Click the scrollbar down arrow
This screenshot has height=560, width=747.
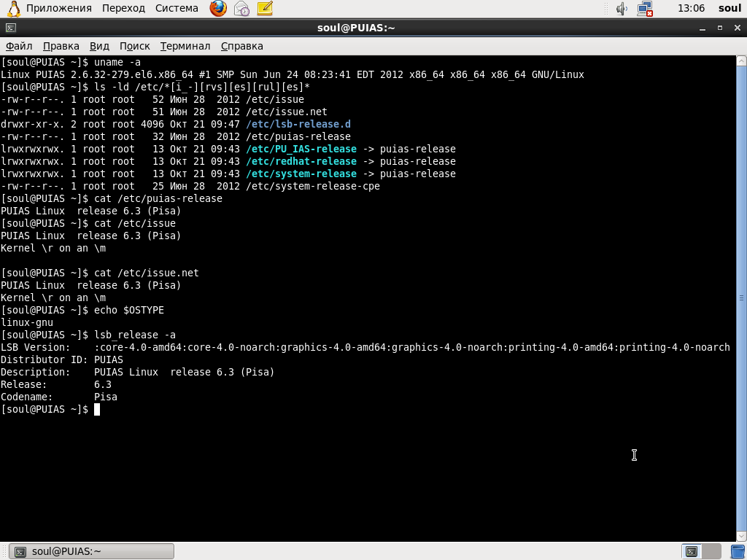(x=741, y=536)
